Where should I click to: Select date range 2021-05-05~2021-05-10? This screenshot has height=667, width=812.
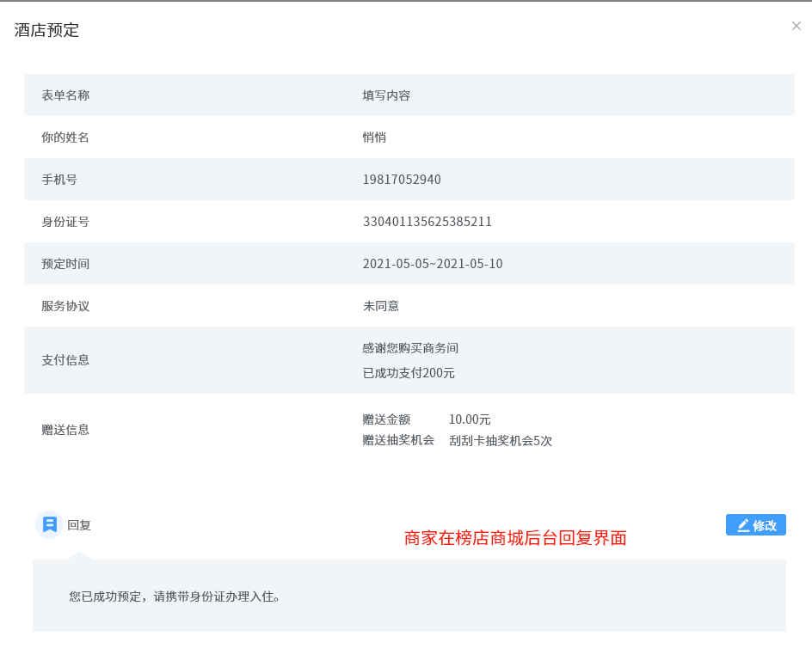point(433,264)
